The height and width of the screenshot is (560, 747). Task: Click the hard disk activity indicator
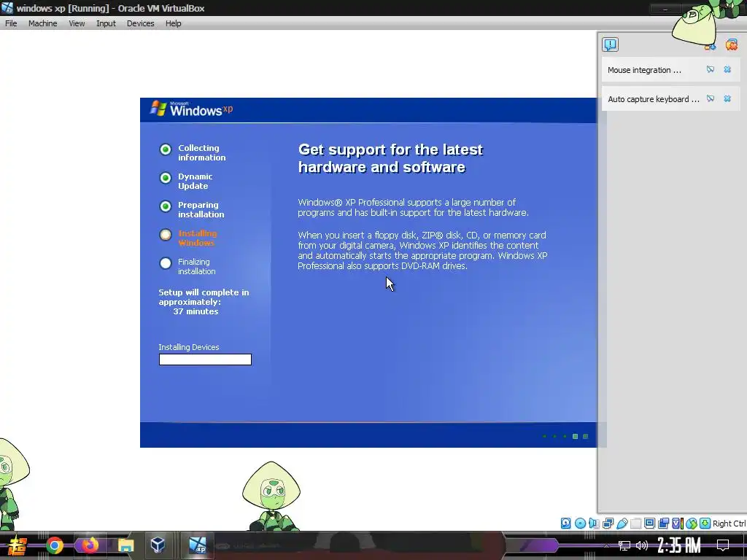click(x=565, y=524)
